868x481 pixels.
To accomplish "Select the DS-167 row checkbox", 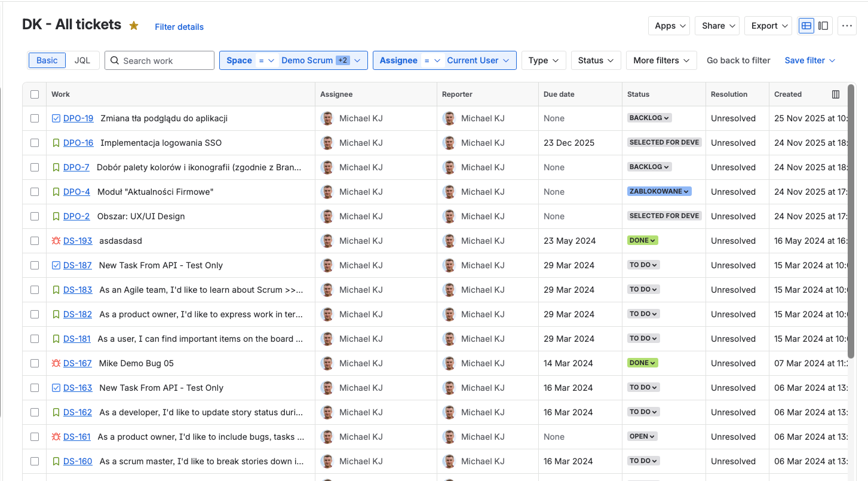I will 35,363.
